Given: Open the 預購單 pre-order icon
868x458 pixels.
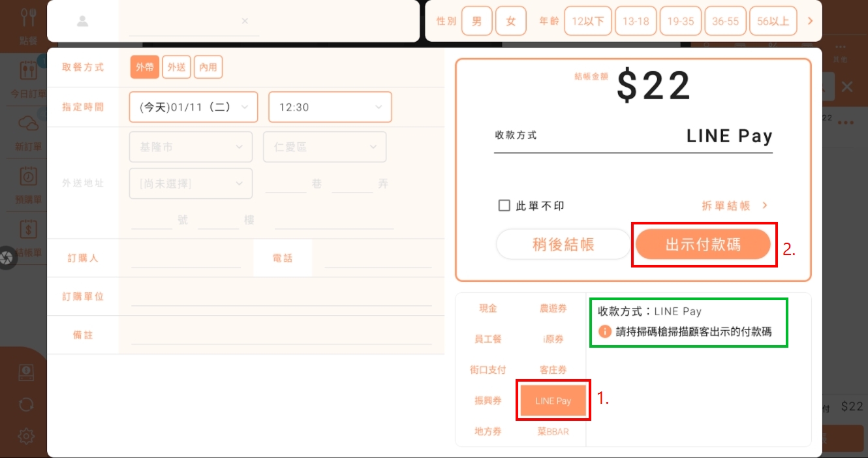Looking at the screenshot, I should [x=28, y=177].
